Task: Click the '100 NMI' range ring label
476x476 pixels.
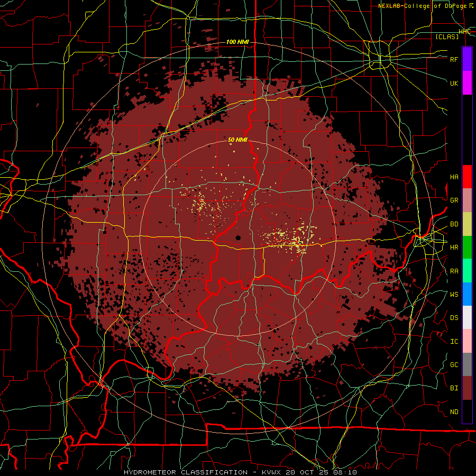Action: (237, 42)
